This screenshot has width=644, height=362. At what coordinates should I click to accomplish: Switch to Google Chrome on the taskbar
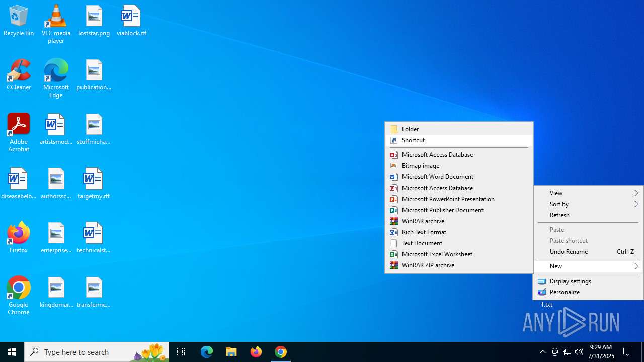coord(281,352)
